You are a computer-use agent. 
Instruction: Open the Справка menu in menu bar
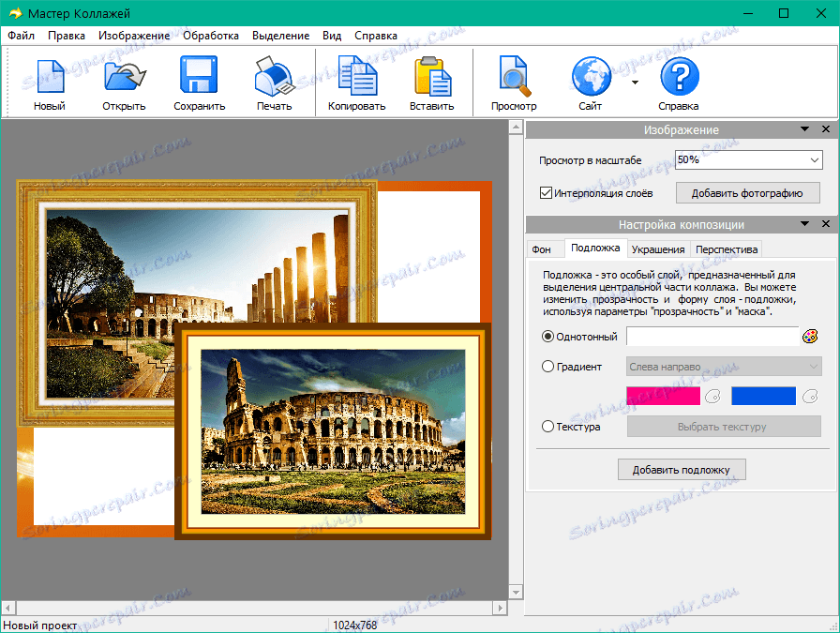coord(376,36)
